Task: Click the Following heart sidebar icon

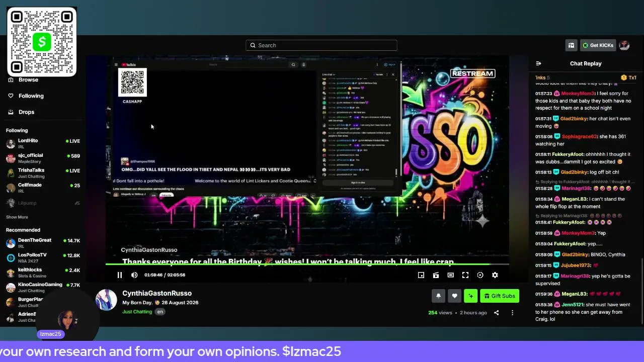Action: [11, 96]
